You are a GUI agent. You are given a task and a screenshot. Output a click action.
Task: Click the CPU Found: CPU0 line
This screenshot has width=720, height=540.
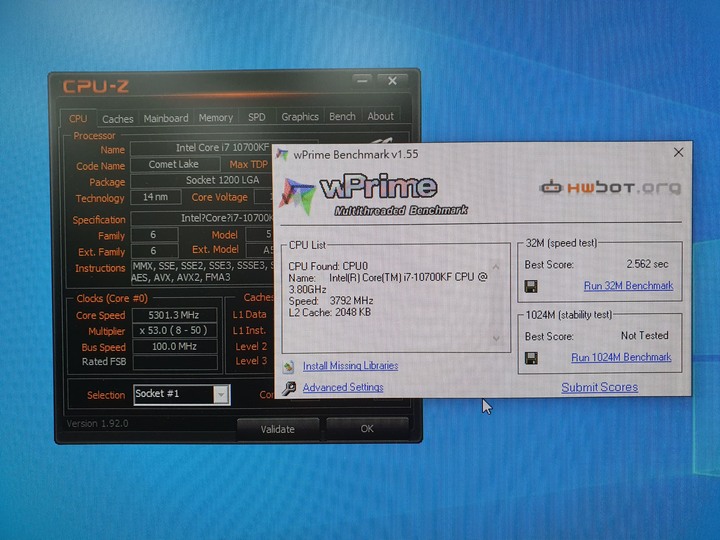coord(328,266)
